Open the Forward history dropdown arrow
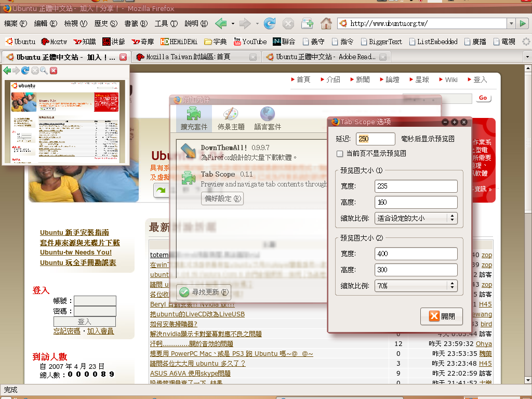Viewport: 532px width, 399px height. 257,24
